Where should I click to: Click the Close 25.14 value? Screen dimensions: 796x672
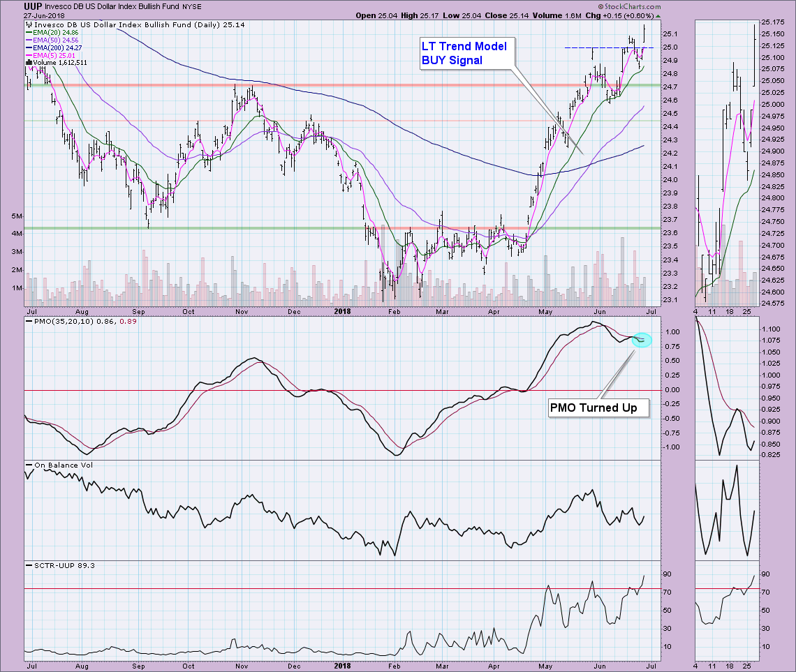[506, 16]
